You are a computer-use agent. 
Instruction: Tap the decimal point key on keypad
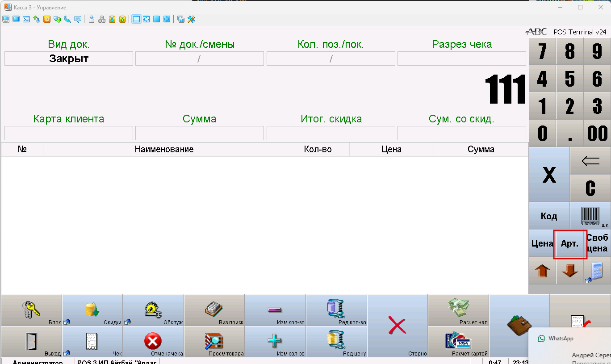(x=570, y=134)
